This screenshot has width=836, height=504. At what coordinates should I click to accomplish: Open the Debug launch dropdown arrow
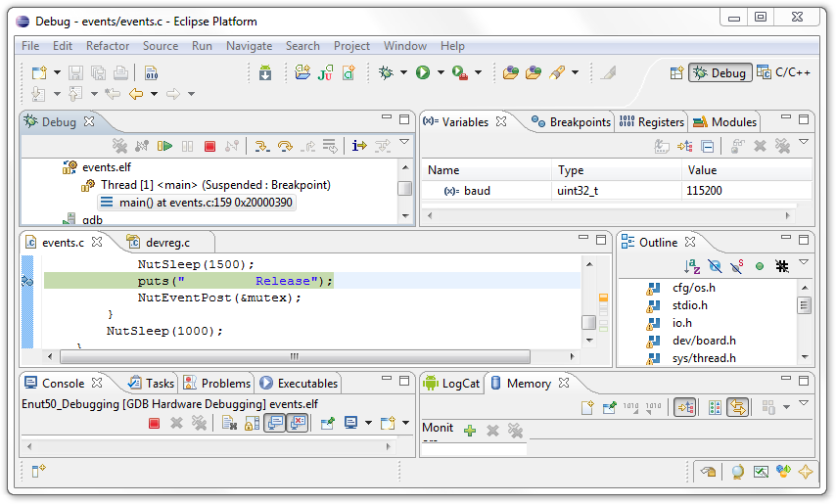403,72
